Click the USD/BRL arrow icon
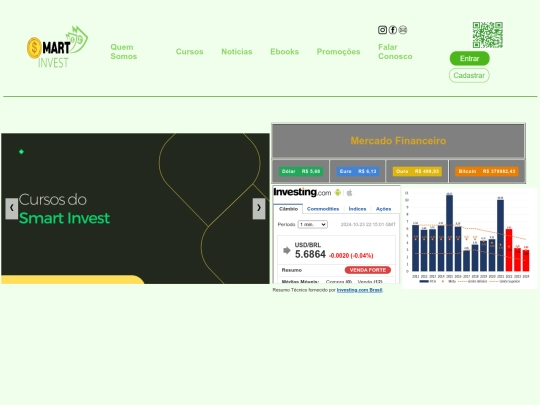The width and height of the screenshot is (540, 405). point(287,250)
